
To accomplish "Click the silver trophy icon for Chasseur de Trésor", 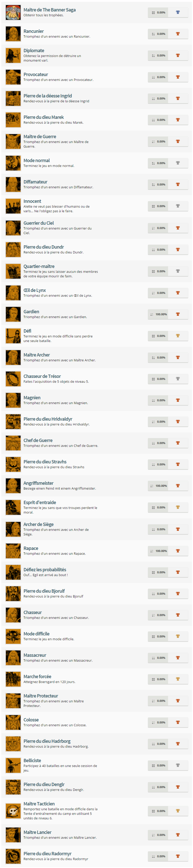I will click(178, 379).
